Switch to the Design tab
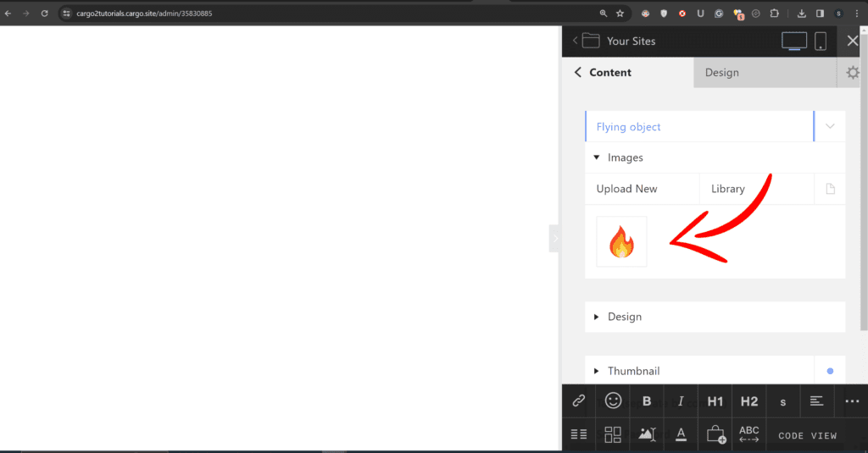Image resolution: width=868 pixels, height=453 pixels. click(722, 73)
